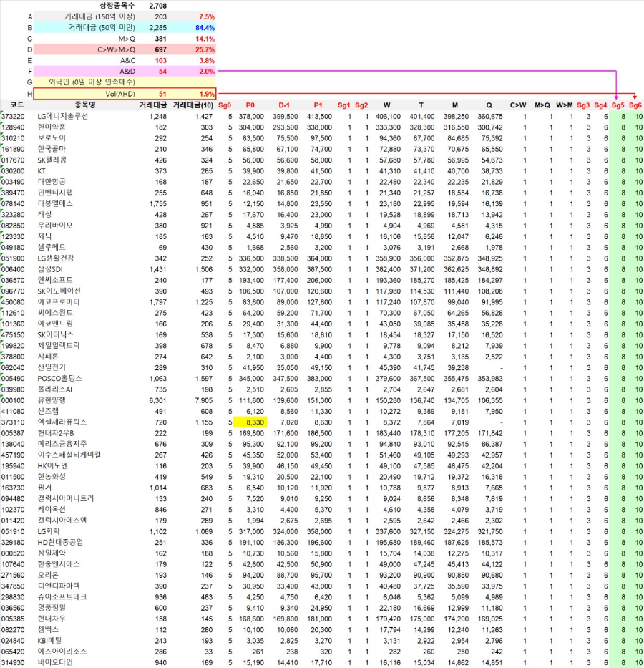Click the Sg6 column header

[635, 105]
